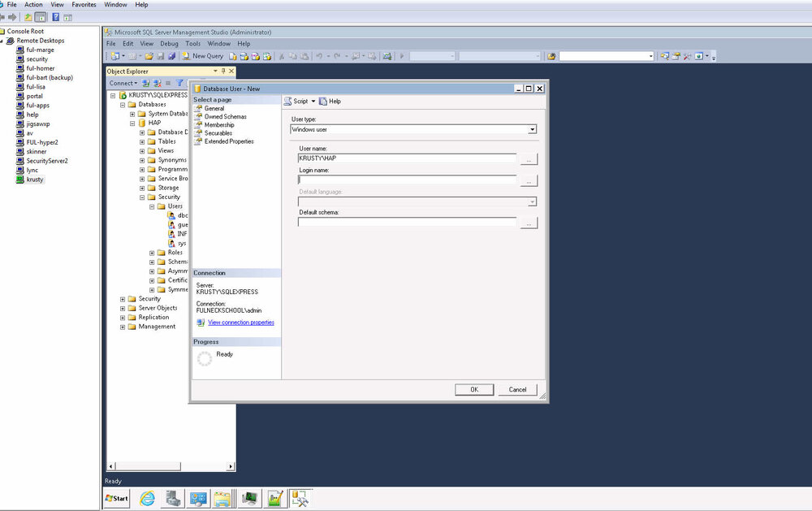
Task: Collapse the HAP database node
Action: tap(132, 123)
